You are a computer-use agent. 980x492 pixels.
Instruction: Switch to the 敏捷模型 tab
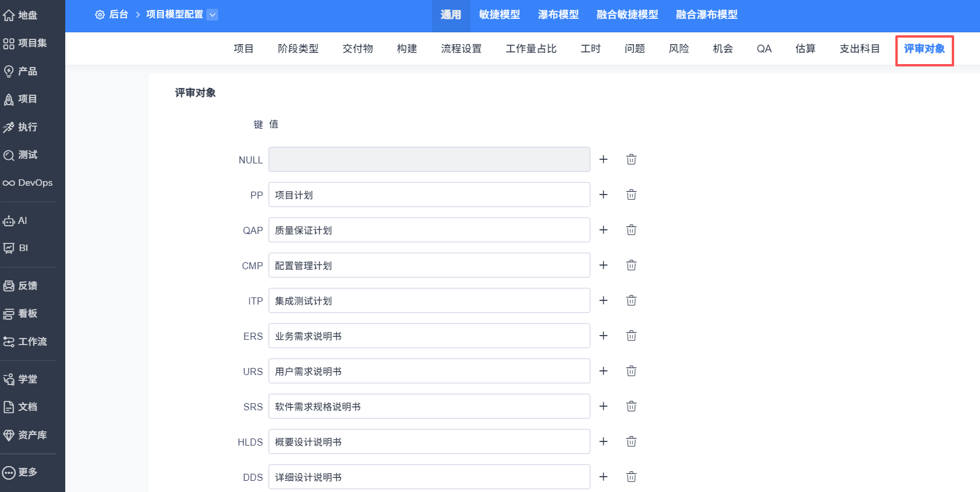point(499,15)
